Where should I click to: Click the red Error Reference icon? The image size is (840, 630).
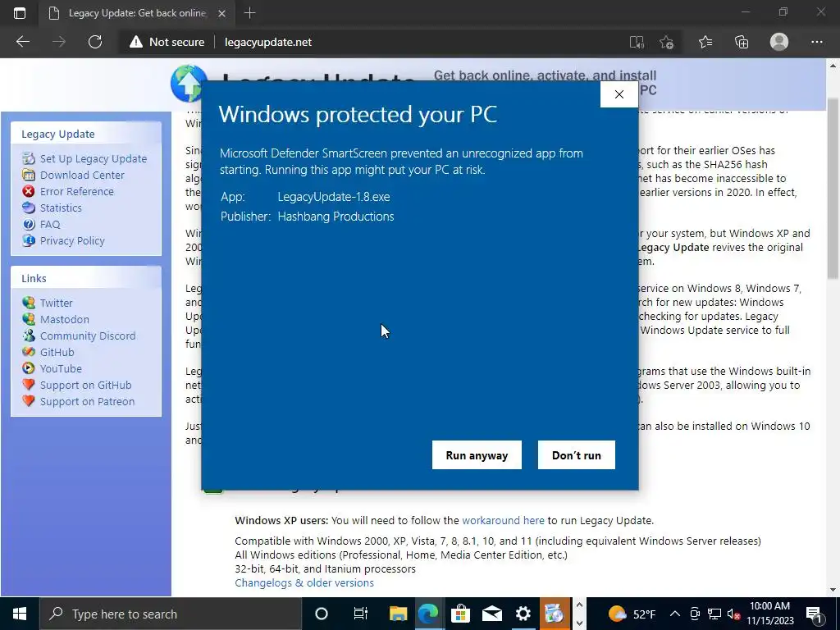click(x=29, y=191)
